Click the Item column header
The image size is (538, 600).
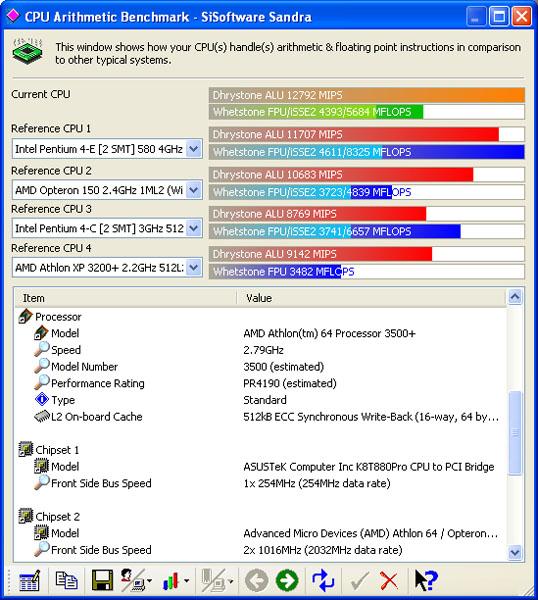tap(125, 298)
